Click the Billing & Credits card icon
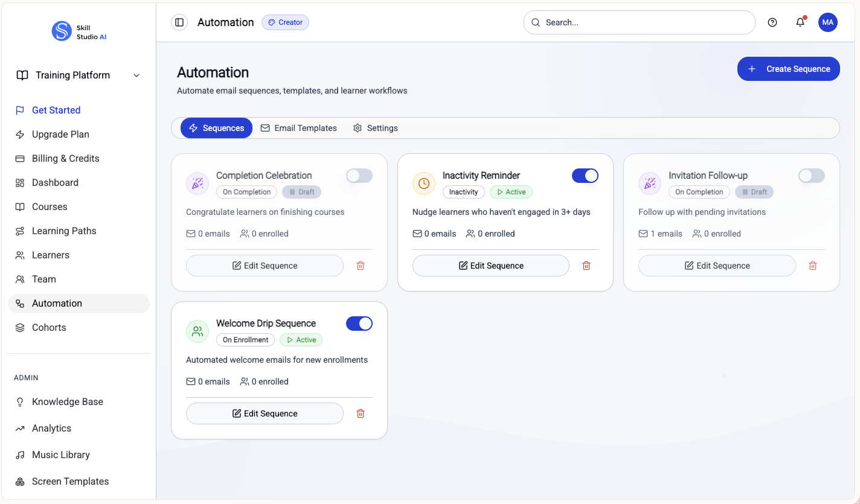Image resolution: width=860 pixels, height=504 pixels. (20, 158)
